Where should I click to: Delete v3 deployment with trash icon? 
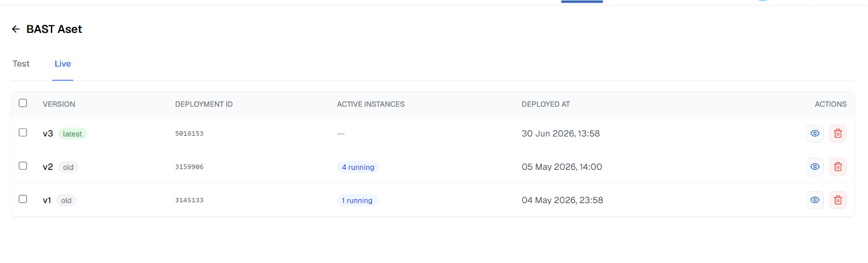[x=838, y=133]
